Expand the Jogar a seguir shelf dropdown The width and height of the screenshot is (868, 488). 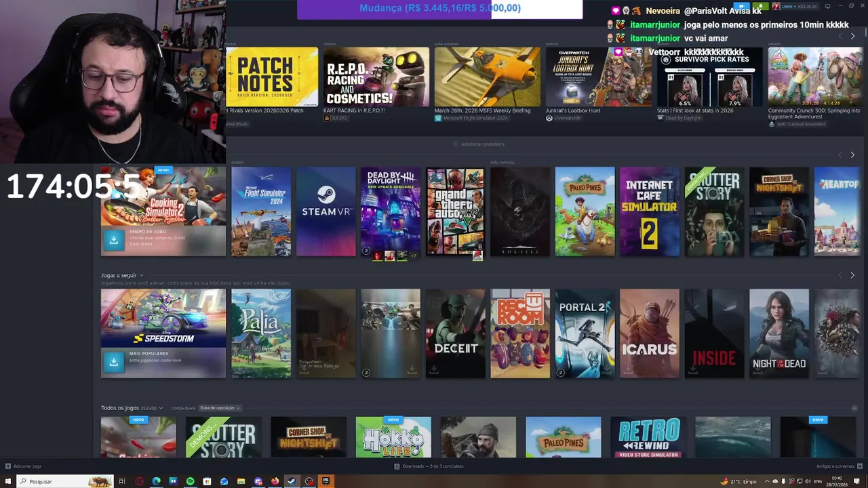point(141,275)
